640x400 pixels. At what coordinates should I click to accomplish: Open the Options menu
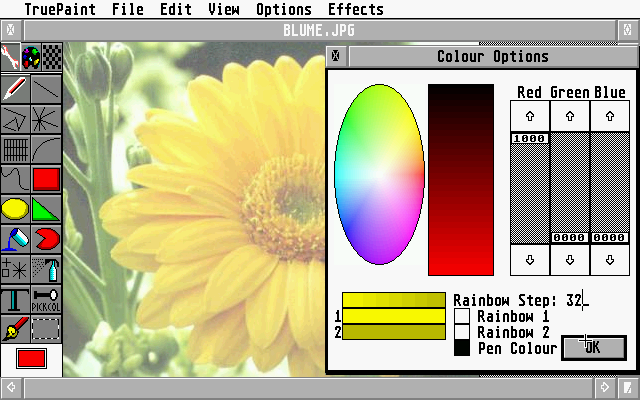coord(284,9)
